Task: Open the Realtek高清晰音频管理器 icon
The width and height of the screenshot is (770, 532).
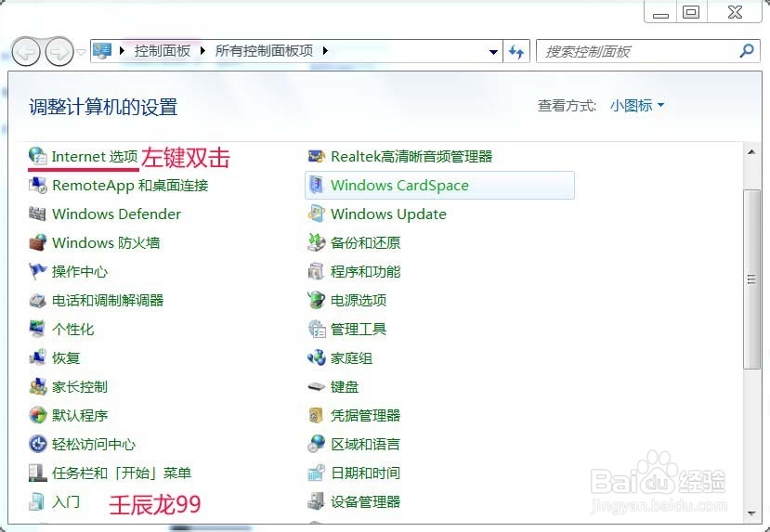Action: tap(316, 157)
